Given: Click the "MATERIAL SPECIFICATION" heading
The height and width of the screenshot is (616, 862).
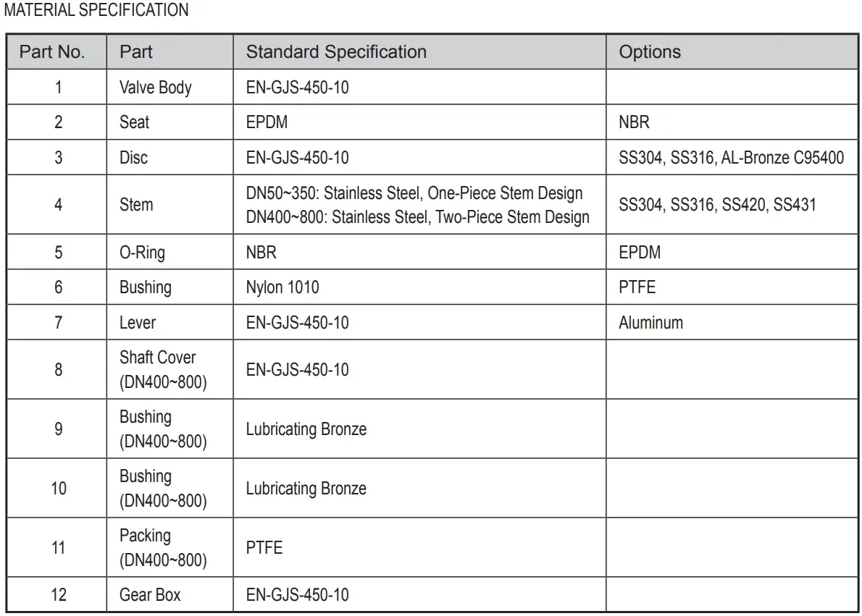Looking at the screenshot, I should (x=96, y=10).
